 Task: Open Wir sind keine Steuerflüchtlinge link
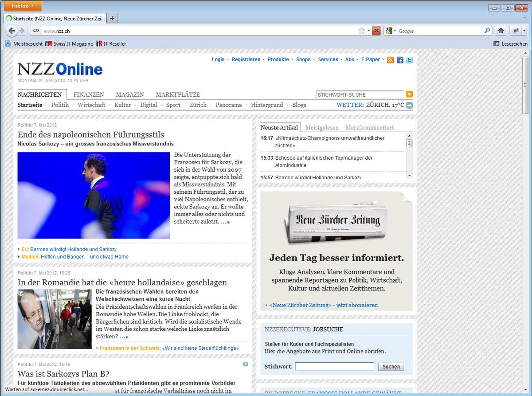click(201, 348)
